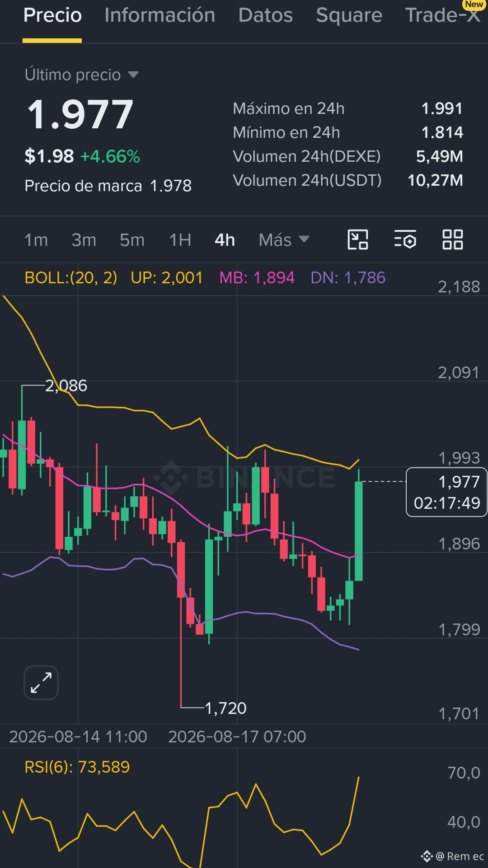Select the 1m timeframe
Viewport: 488px width, 868px height.
pos(36,240)
